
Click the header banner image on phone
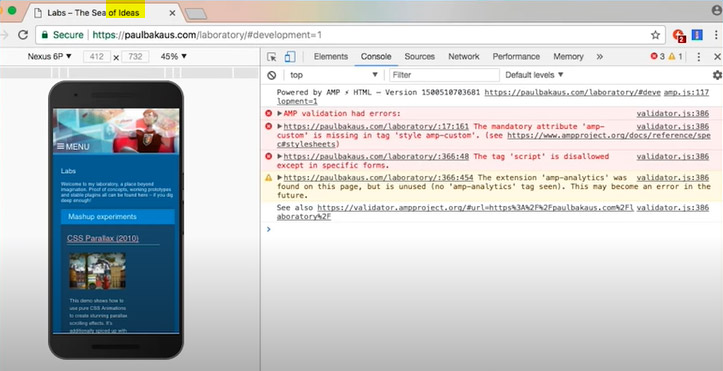click(x=116, y=131)
